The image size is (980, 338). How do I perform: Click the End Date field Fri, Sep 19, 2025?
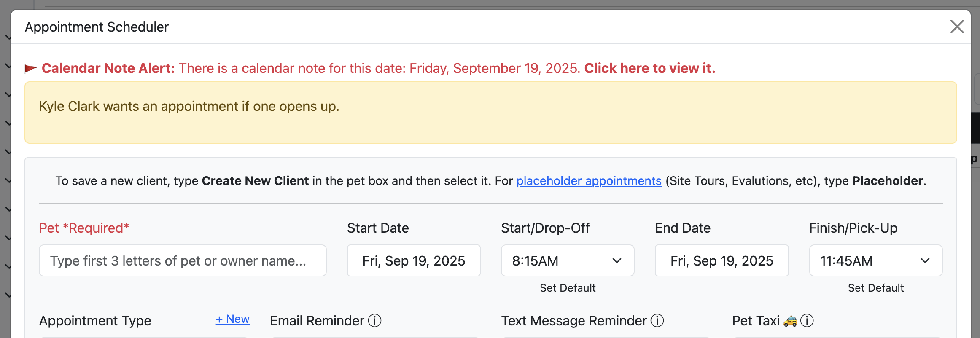click(722, 260)
